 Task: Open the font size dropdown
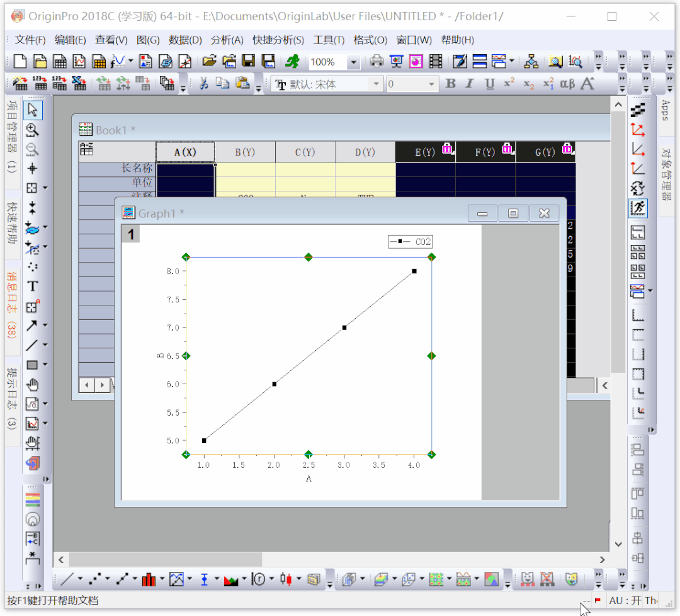click(431, 84)
